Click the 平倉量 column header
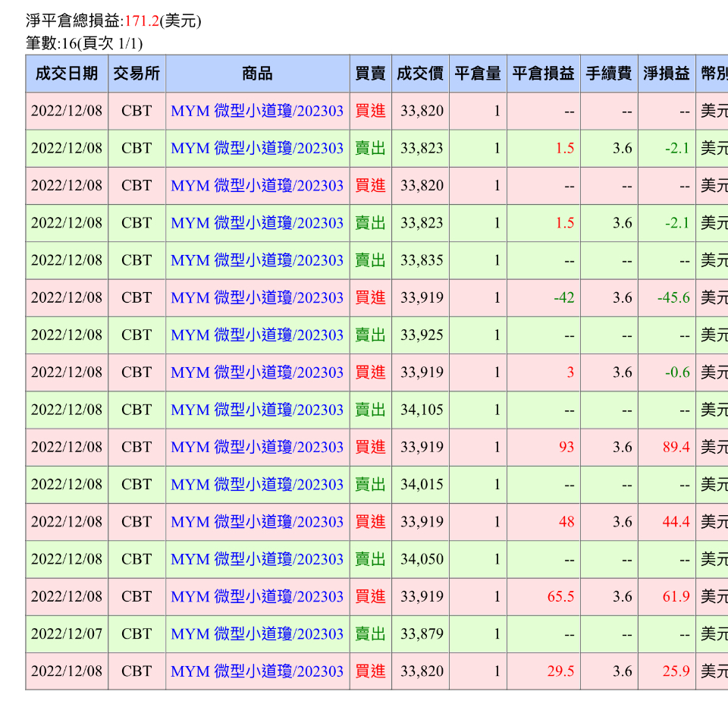 click(x=478, y=74)
